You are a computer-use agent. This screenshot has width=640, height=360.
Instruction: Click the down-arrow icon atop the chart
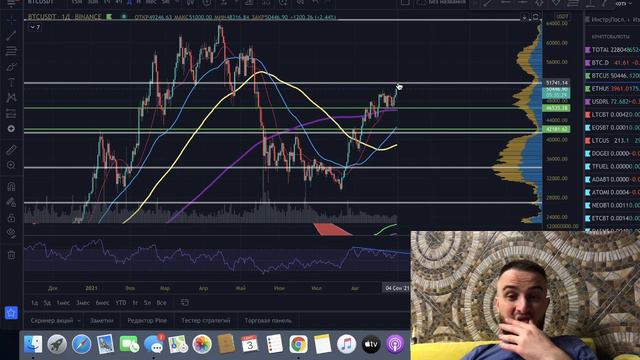[x=524, y=17]
